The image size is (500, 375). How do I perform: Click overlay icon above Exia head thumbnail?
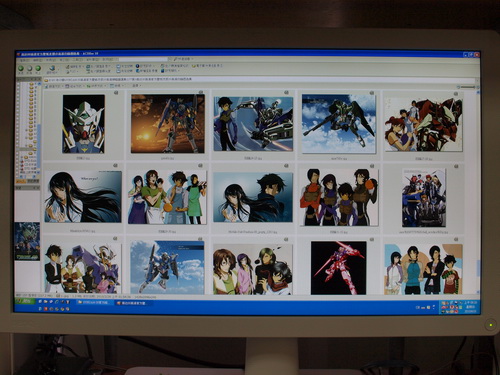tap(116, 93)
